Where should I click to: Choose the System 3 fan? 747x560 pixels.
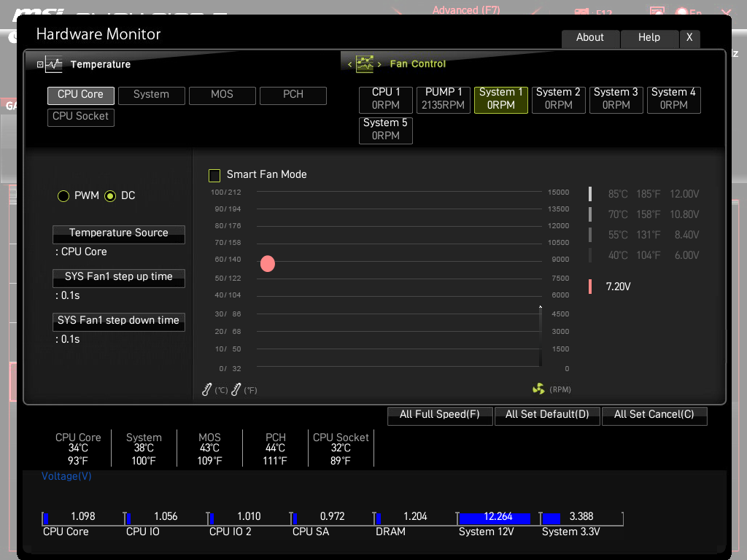616,99
